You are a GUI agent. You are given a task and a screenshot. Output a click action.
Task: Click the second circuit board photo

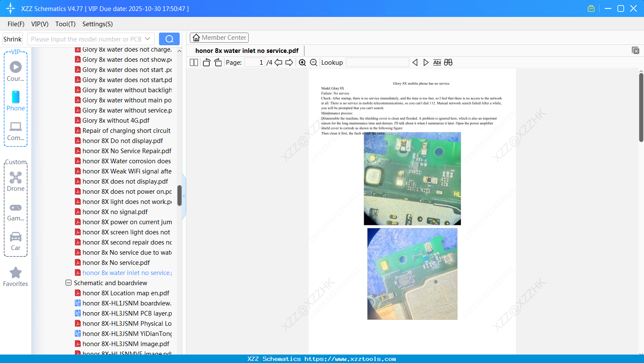click(x=412, y=274)
